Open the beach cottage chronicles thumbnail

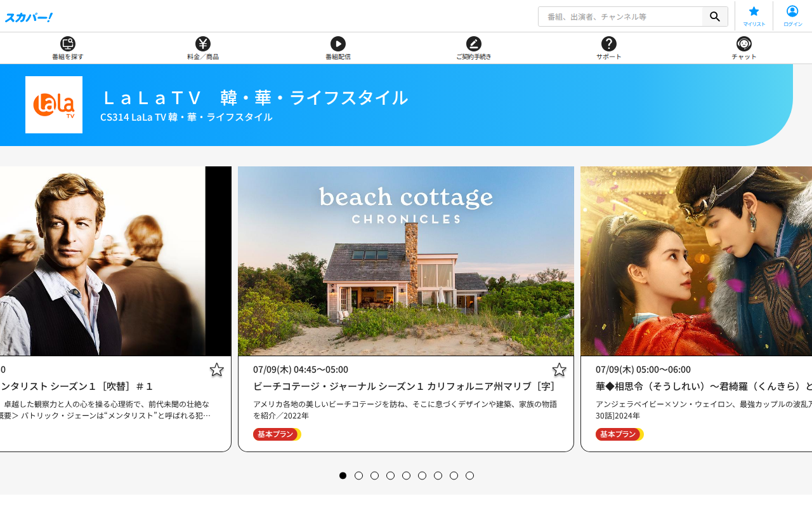click(406, 261)
